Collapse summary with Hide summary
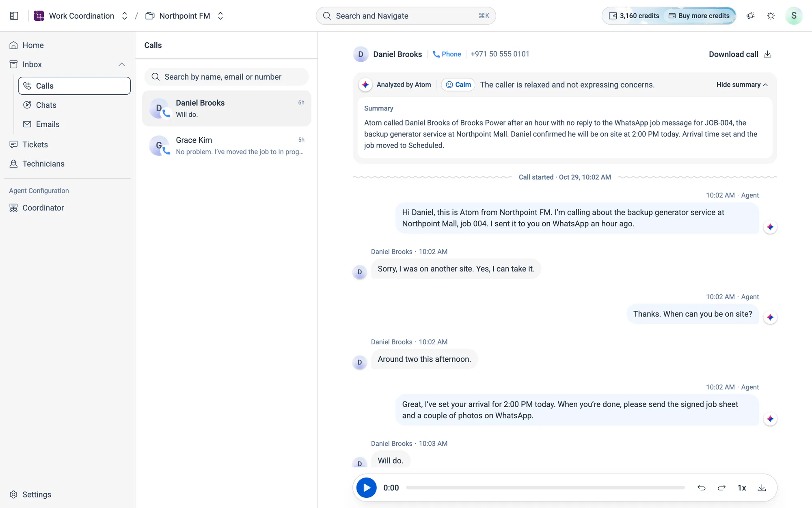This screenshot has height=508, width=812. point(742,85)
